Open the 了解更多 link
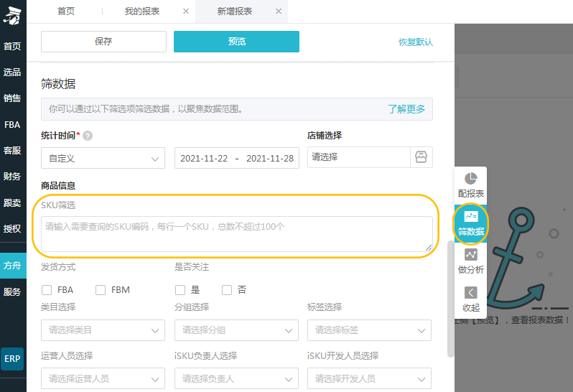The image size is (573, 392). 406,109
